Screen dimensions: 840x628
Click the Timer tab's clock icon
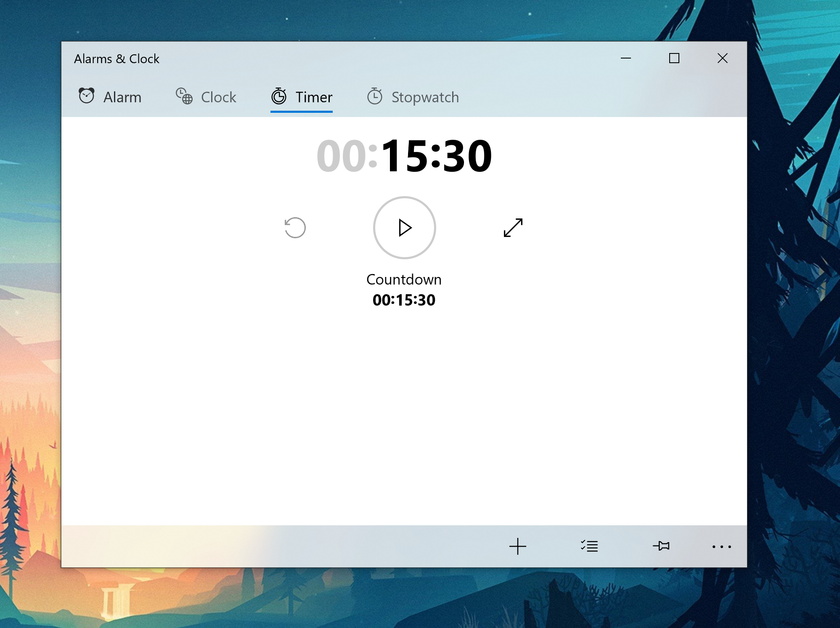(x=278, y=96)
